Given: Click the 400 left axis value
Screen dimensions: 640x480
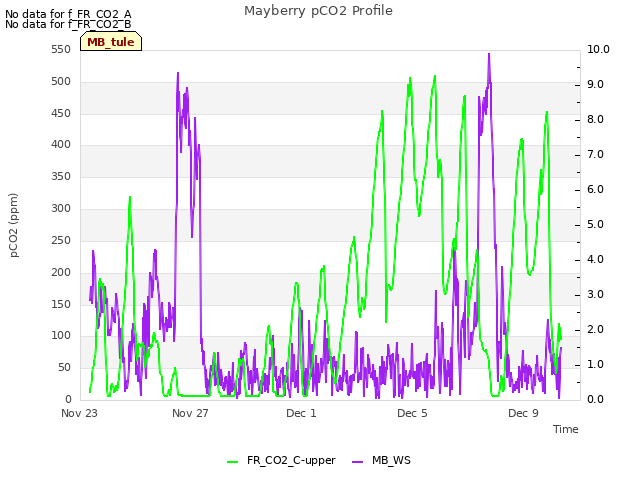Looking at the screenshot, I should [x=61, y=145].
